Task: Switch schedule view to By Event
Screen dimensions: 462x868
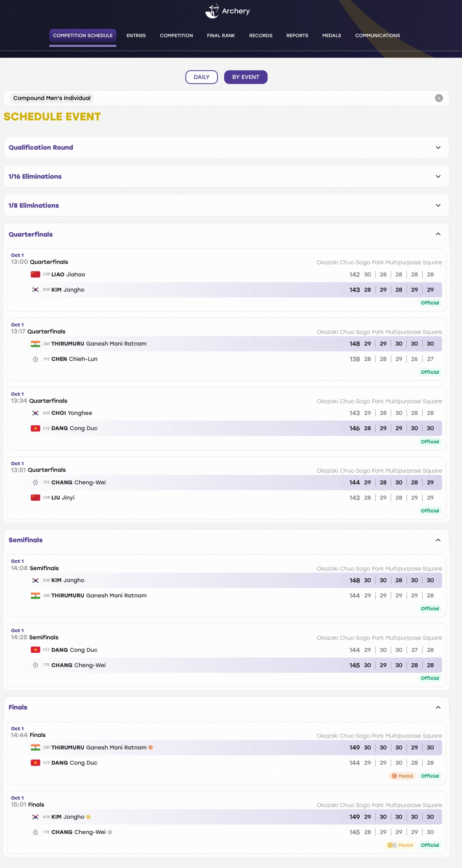Action: tap(246, 77)
